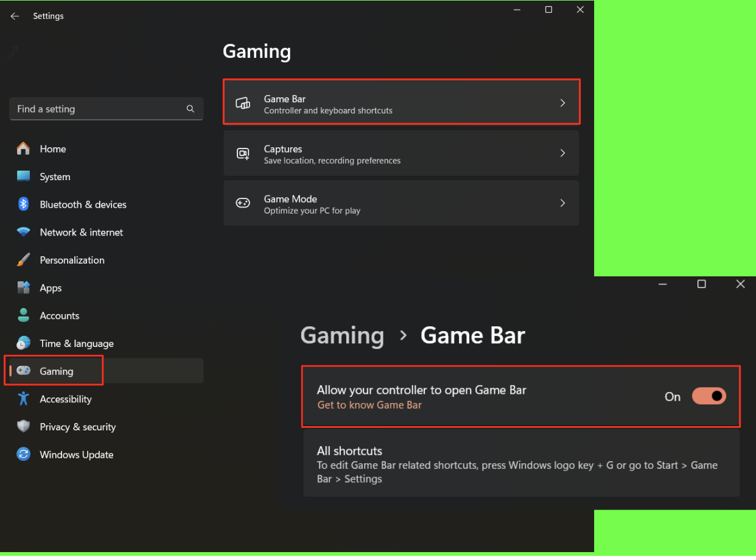Open Personalization settings

72,260
